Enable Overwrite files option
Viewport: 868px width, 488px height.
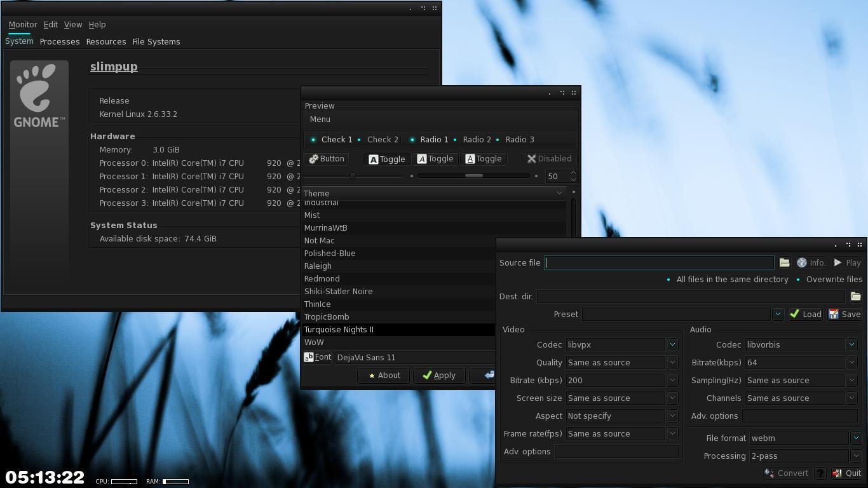829,280
